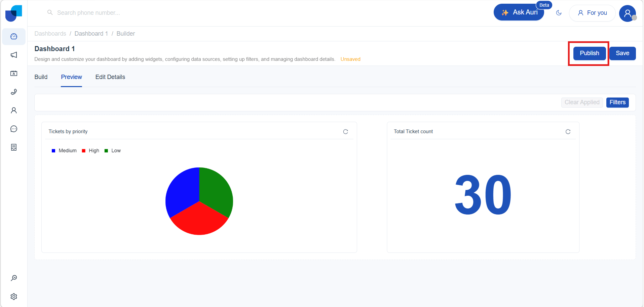Open the For you dropdown
The height and width of the screenshot is (307, 644).
592,13
